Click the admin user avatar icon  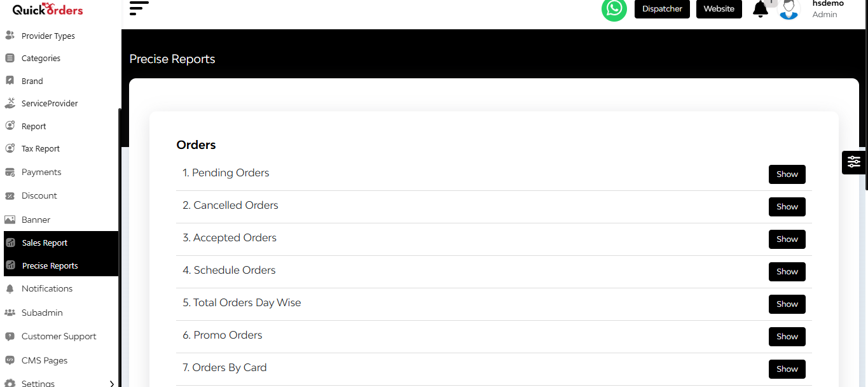click(x=789, y=10)
